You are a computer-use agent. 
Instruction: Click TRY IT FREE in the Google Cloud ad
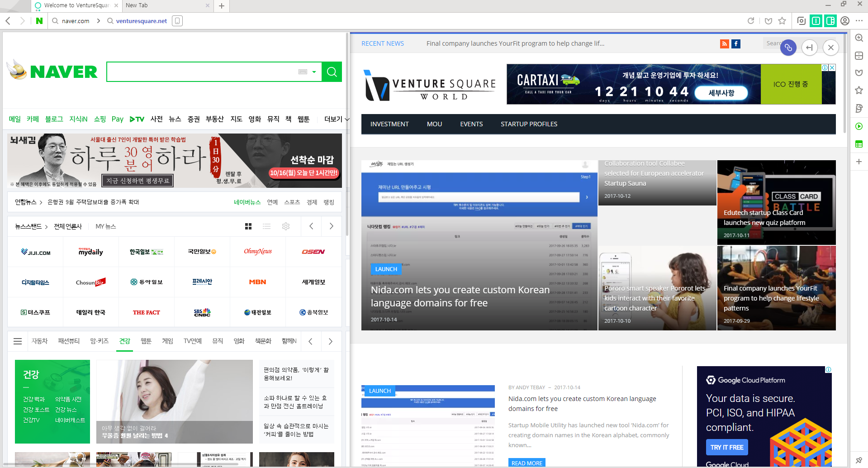tap(726, 447)
